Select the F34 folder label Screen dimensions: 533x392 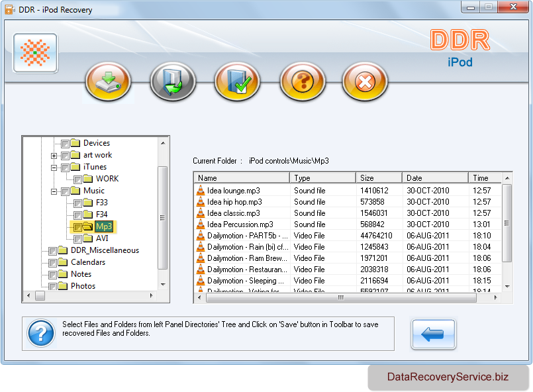[102, 214]
